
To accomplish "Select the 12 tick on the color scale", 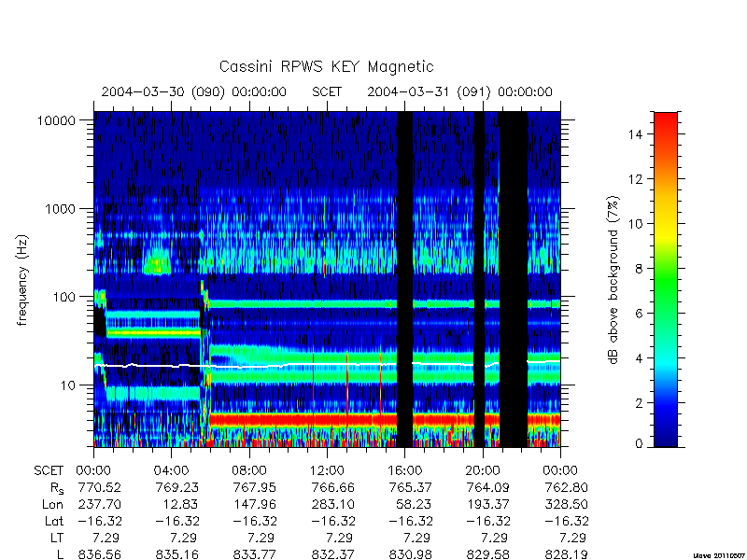I will (636, 179).
